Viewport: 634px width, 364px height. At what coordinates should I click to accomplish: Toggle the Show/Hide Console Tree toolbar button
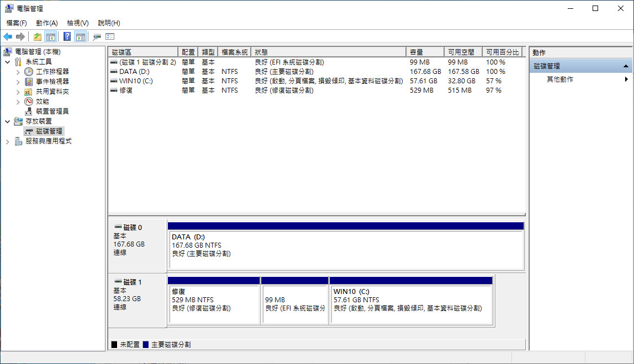click(51, 37)
